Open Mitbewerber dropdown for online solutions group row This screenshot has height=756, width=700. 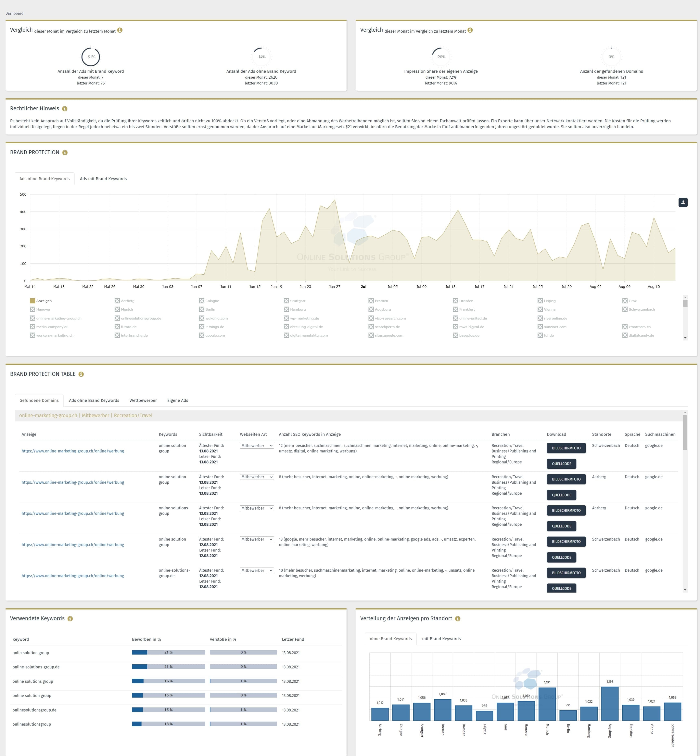[x=257, y=508]
